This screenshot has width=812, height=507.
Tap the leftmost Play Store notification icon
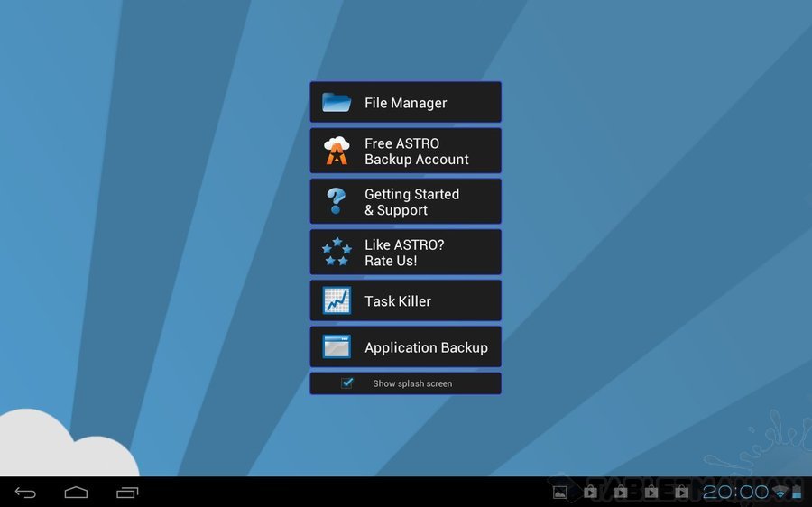coord(590,492)
